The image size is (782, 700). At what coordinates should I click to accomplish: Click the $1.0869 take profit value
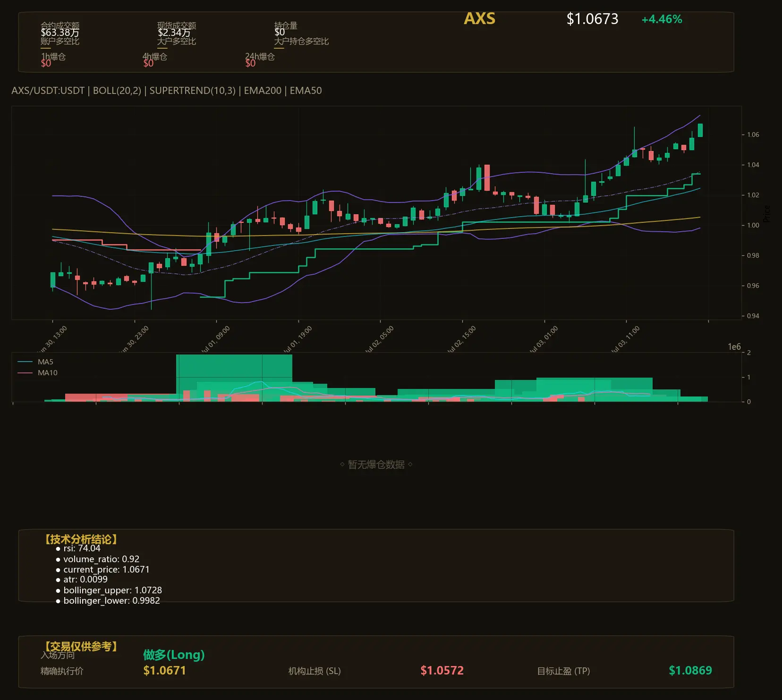pos(690,671)
